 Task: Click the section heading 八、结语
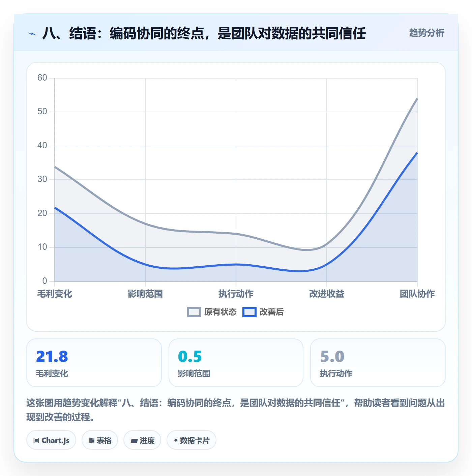(204, 33)
